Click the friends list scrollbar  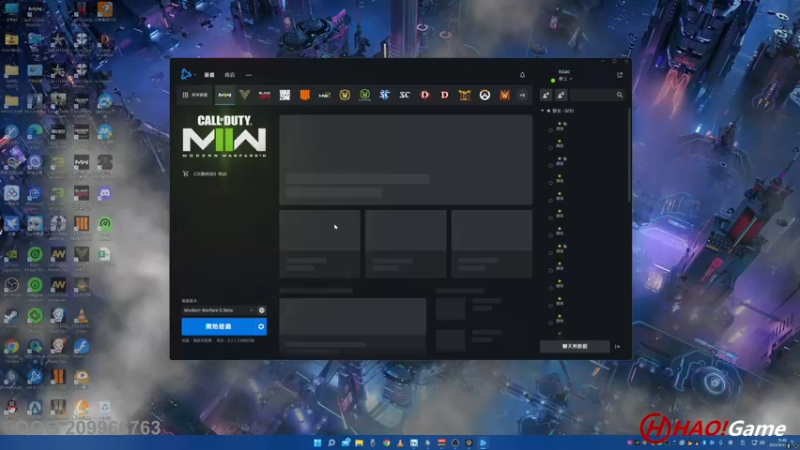coord(629,155)
